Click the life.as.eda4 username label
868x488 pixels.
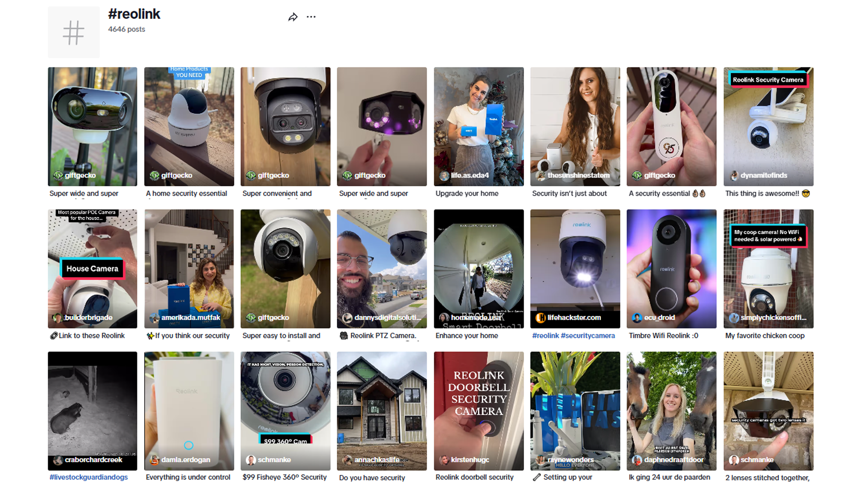coord(470,175)
